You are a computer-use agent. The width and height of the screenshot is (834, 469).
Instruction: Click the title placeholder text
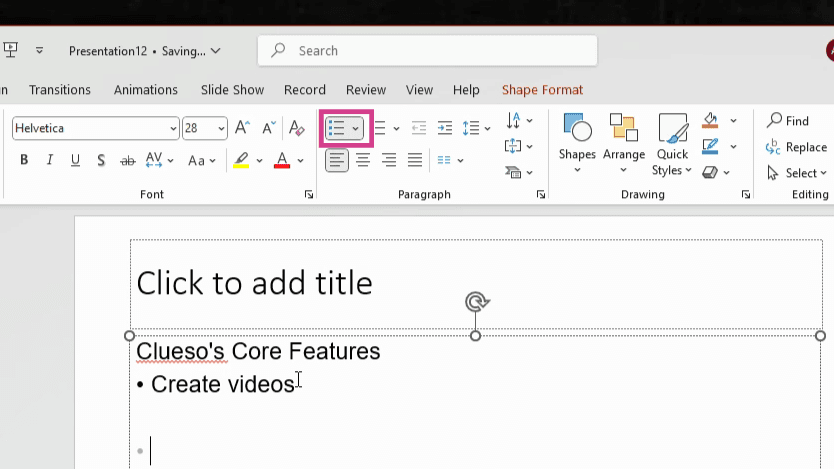pyautogui.click(x=254, y=282)
